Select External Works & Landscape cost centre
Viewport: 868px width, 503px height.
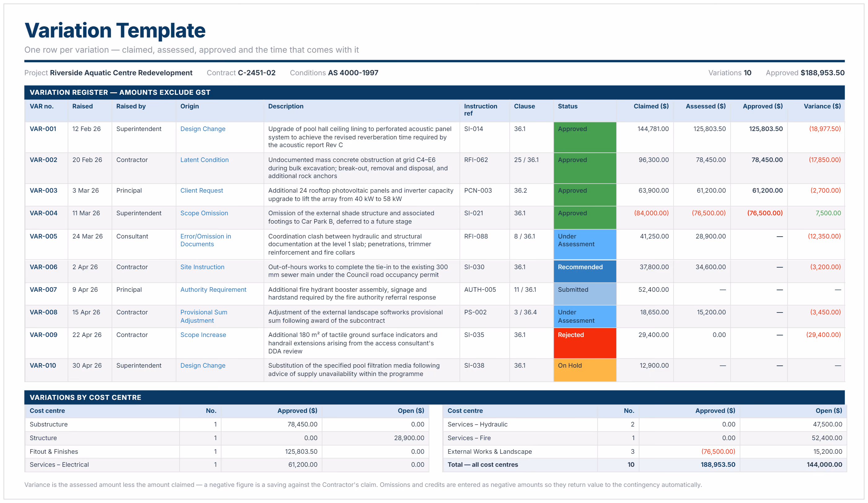click(489, 452)
